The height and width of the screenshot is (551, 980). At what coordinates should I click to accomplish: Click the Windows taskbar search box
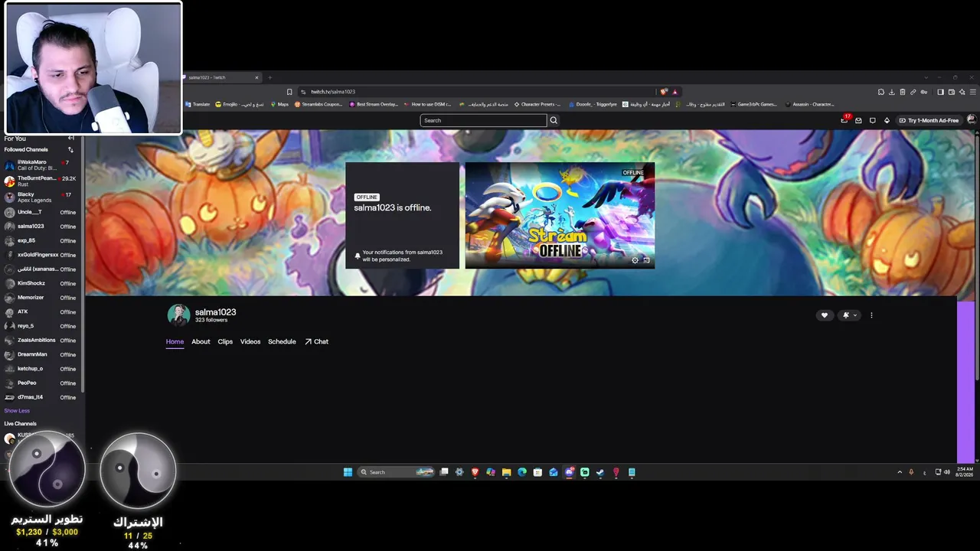click(397, 472)
